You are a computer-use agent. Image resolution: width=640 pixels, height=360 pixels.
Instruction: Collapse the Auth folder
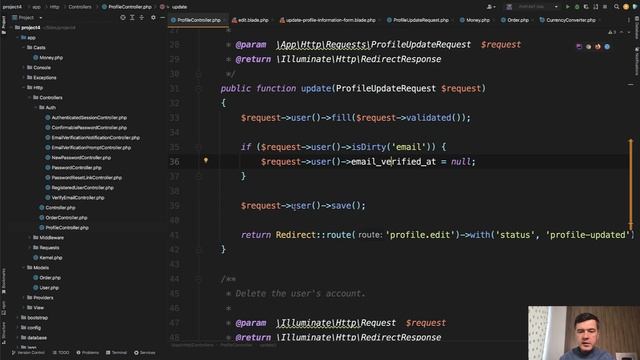tap(36, 107)
